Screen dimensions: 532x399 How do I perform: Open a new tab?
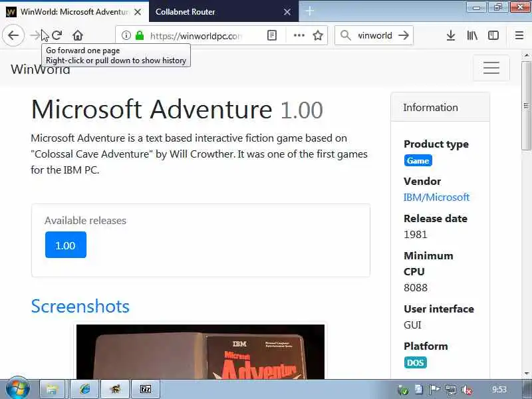(x=309, y=11)
